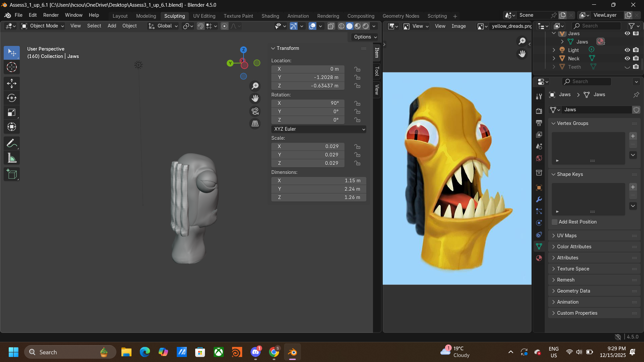Select the Cursor tool in toolbar
Image resolution: width=644 pixels, height=362 pixels.
click(x=12, y=67)
